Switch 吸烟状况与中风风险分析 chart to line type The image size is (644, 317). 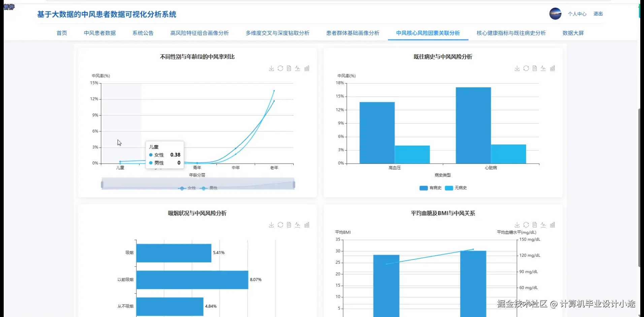tap(298, 225)
